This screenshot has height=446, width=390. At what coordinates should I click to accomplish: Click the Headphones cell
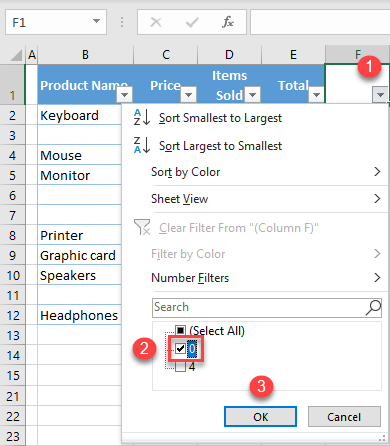[79, 315]
